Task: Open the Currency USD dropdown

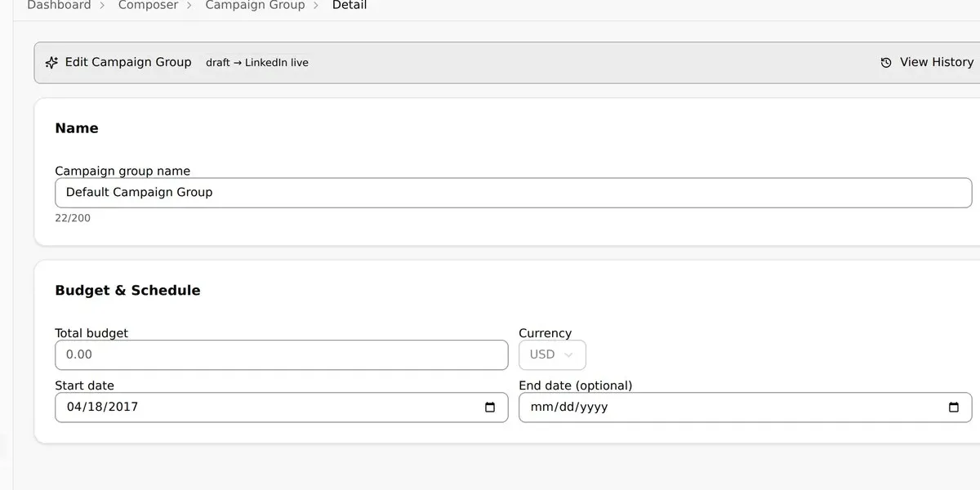Action: tap(552, 354)
